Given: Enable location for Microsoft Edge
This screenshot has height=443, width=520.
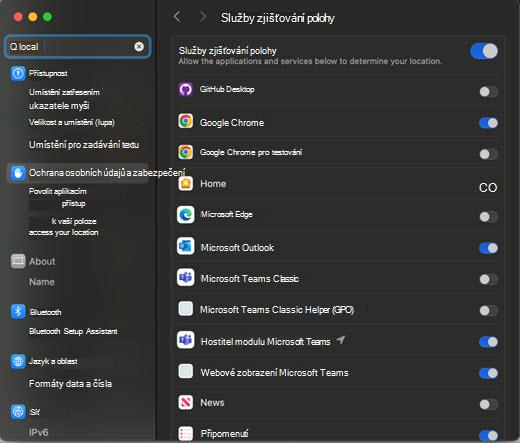Looking at the screenshot, I should coord(489,217).
